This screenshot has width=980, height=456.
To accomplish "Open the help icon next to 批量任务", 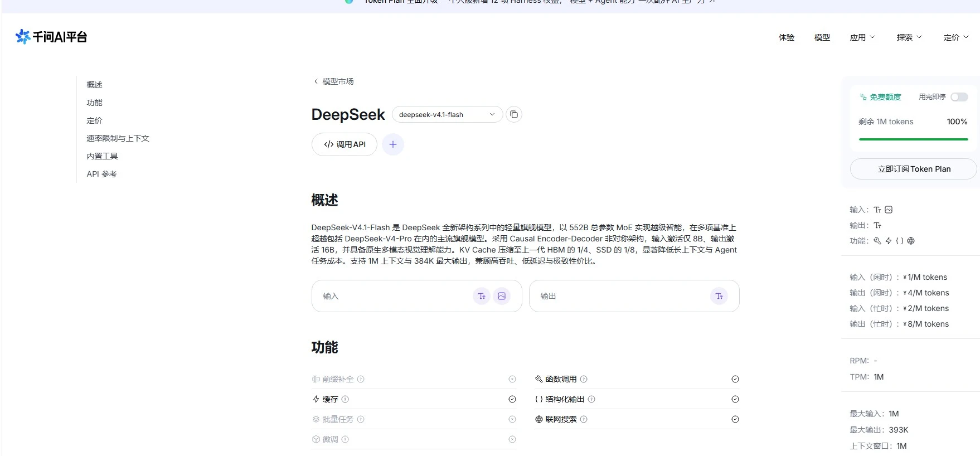I will coord(361,419).
